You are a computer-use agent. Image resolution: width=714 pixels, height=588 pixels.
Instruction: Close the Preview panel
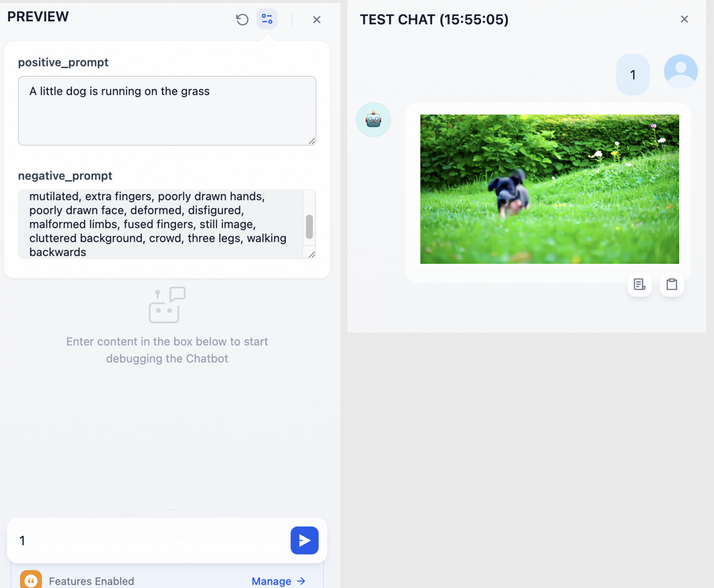tap(316, 20)
